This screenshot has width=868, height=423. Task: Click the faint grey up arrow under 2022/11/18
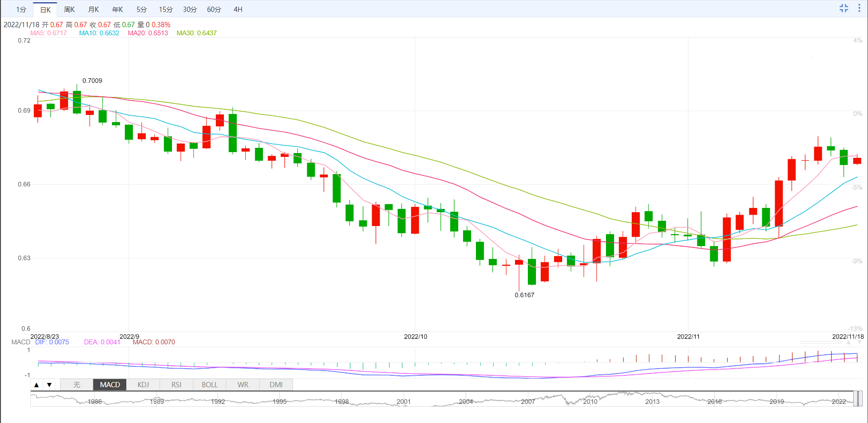848,342
